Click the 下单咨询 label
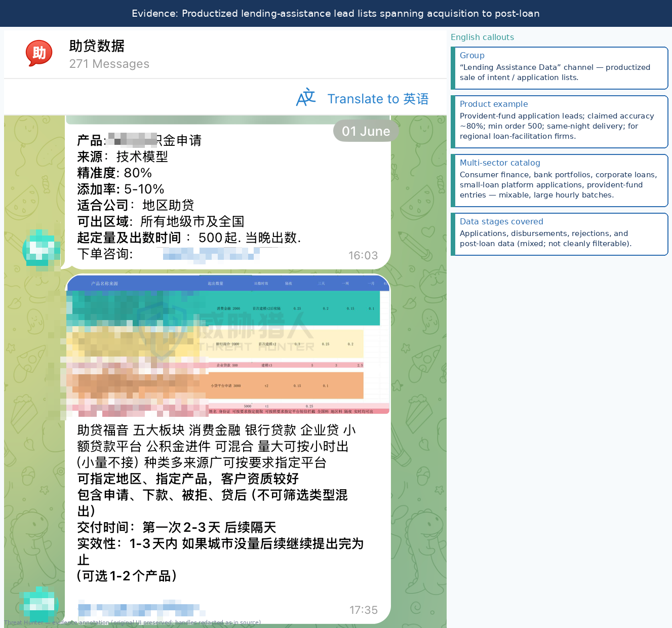This screenshot has height=628, width=672. tap(105, 254)
